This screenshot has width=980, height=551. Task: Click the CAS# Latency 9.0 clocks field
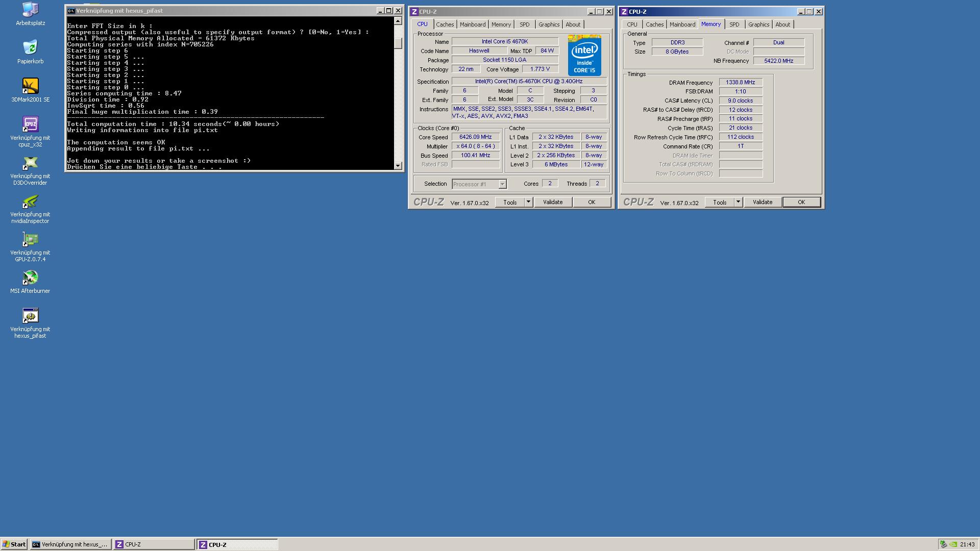coord(741,101)
